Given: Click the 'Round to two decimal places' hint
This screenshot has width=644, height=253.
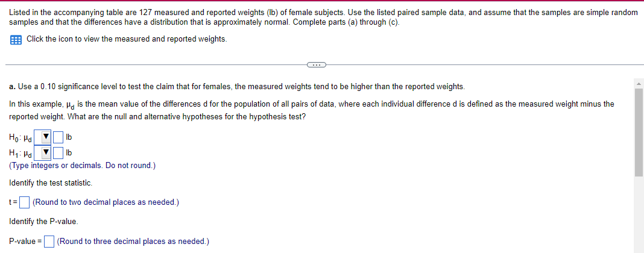Looking at the screenshot, I should click(105, 202).
